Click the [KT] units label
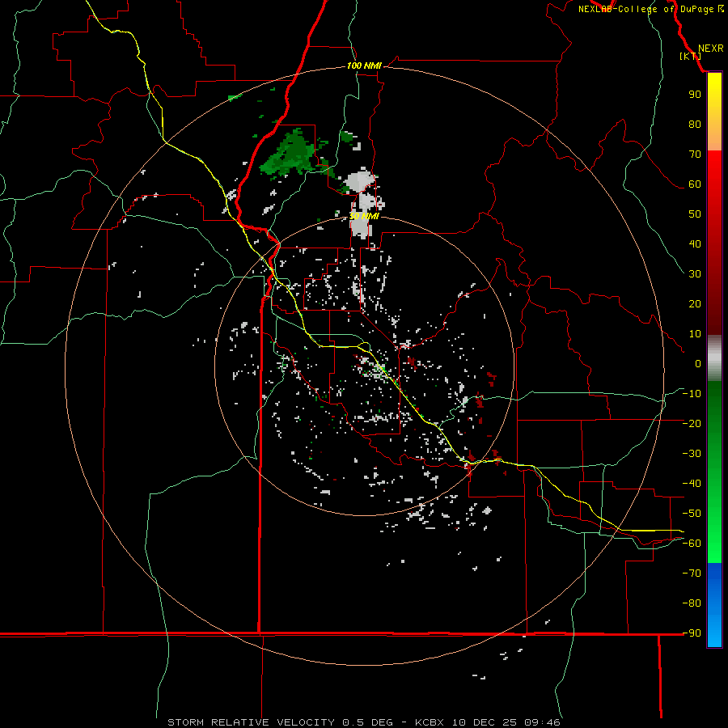This screenshot has height=728, width=728. coord(690,56)
